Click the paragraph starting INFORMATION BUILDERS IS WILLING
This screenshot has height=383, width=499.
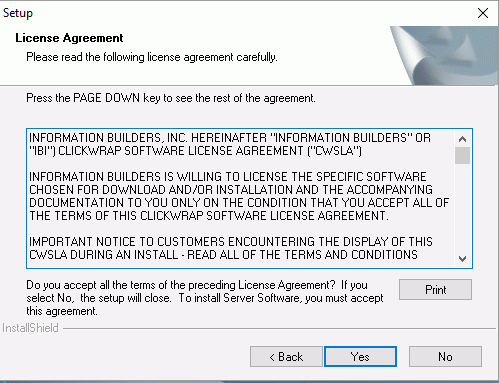(x=239, y=196)
